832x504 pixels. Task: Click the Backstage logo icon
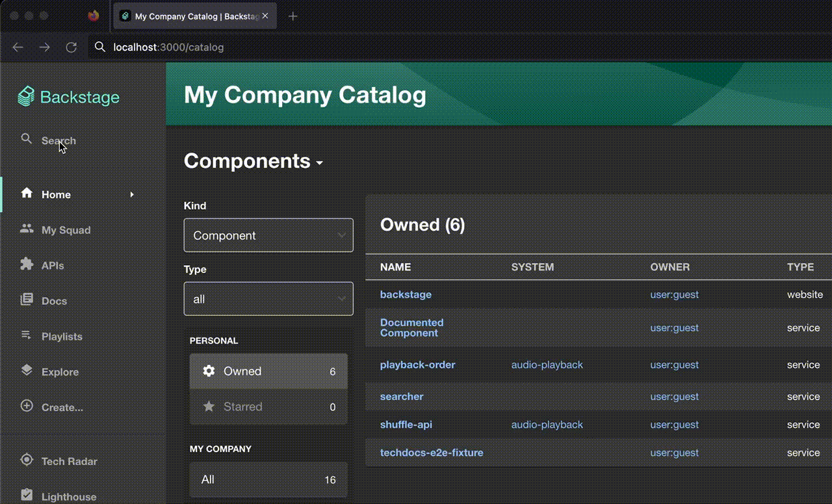click(26, 97)
